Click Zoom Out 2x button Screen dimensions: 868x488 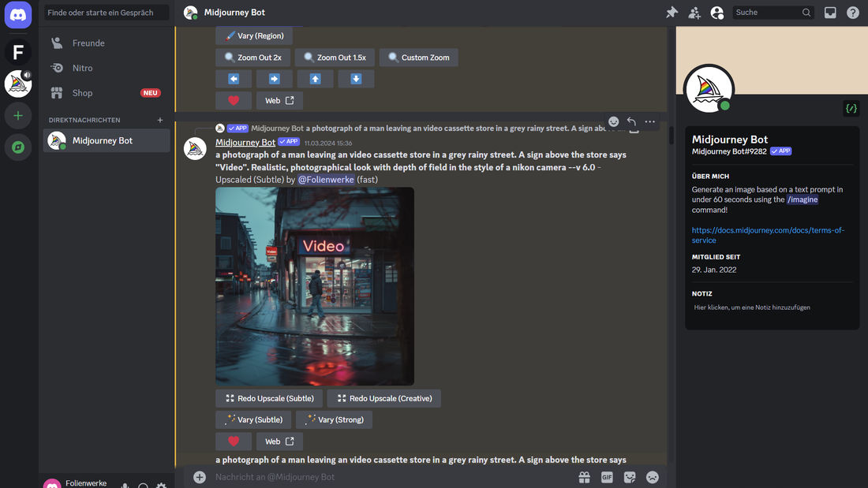point(253,58)
